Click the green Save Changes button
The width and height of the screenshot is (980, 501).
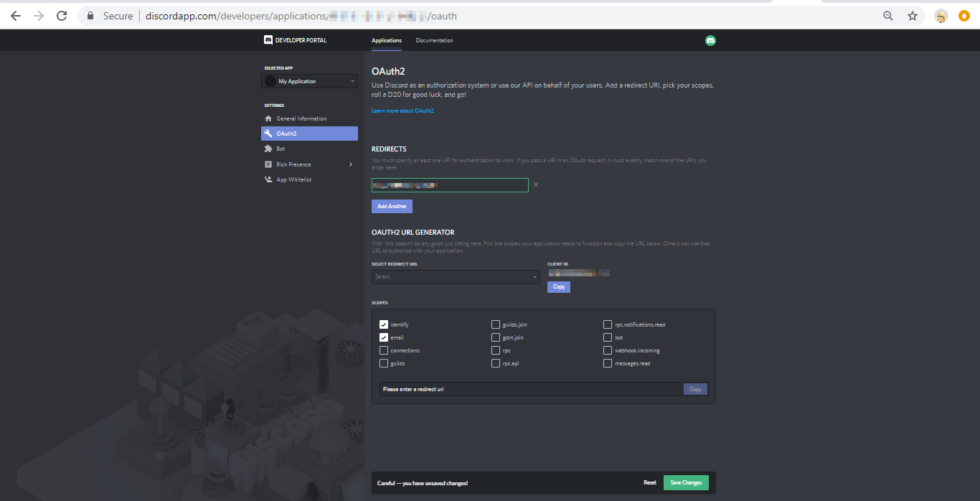pyautogui.click(x=686, y=483)
